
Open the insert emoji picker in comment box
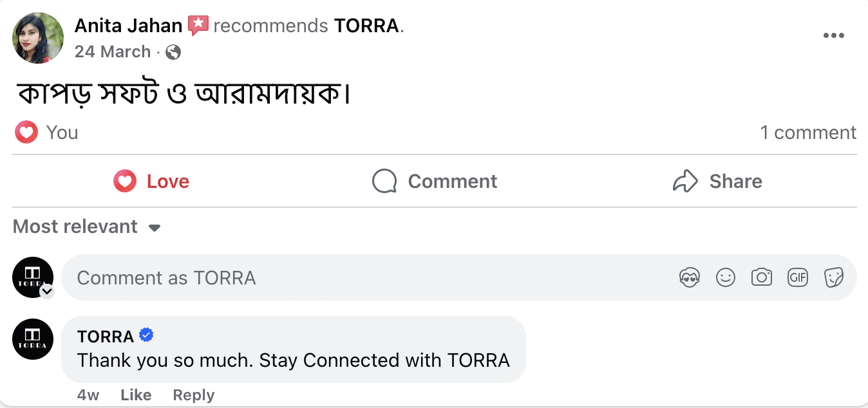[x=725, y=277]
